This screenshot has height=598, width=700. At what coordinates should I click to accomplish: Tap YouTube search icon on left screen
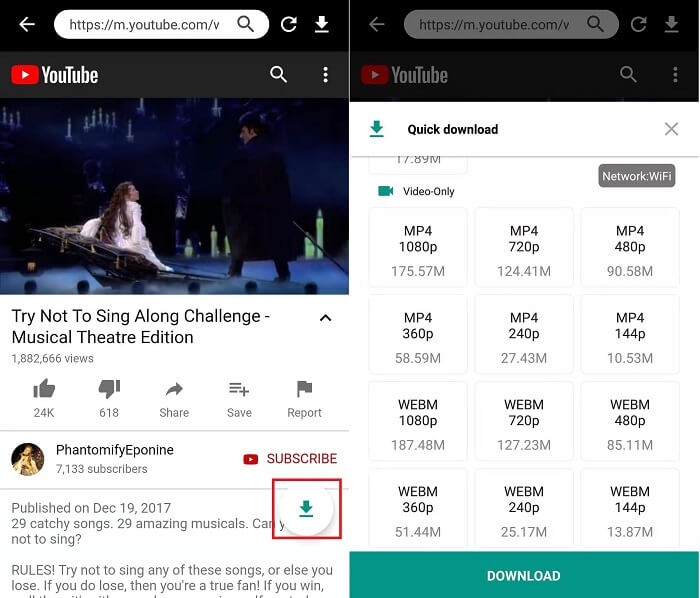pyautogui.click(x=278, y=74)
